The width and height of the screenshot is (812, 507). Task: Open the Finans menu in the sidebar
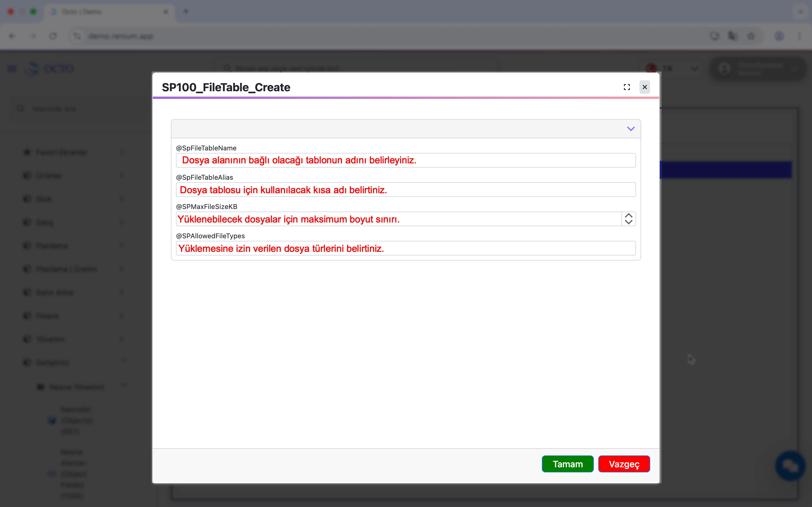click(x=47, y=315)
